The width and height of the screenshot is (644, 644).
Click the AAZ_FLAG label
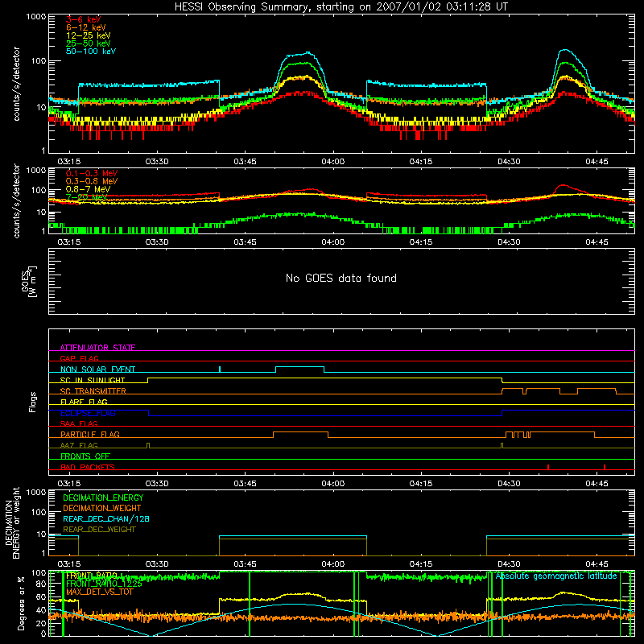click(x=79, y=445)
